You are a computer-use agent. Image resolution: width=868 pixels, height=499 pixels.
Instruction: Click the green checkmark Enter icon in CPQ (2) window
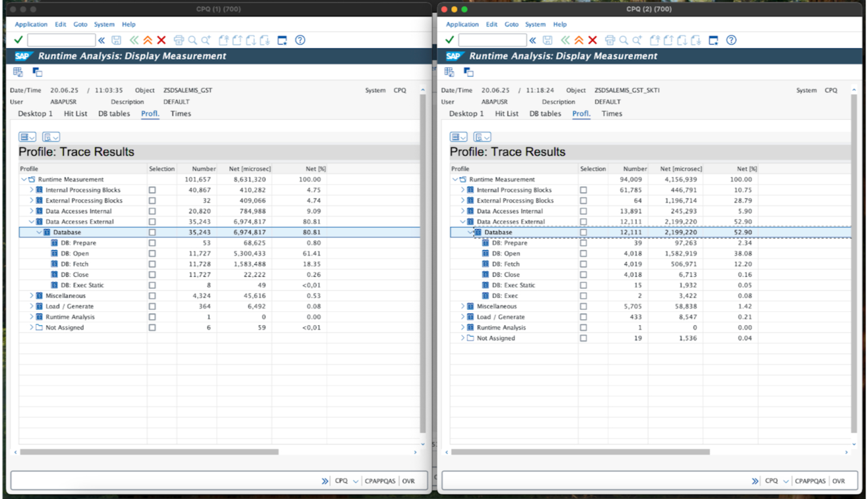pos(450,40)
